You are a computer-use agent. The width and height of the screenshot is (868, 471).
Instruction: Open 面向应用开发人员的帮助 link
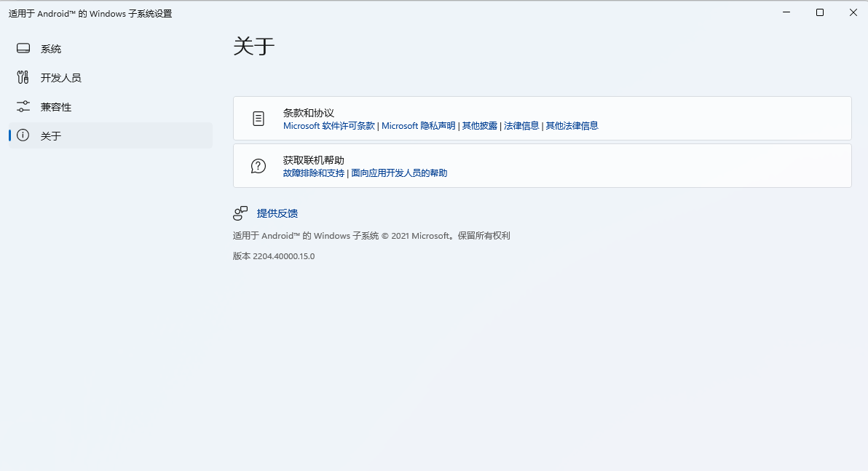[399, 173]
